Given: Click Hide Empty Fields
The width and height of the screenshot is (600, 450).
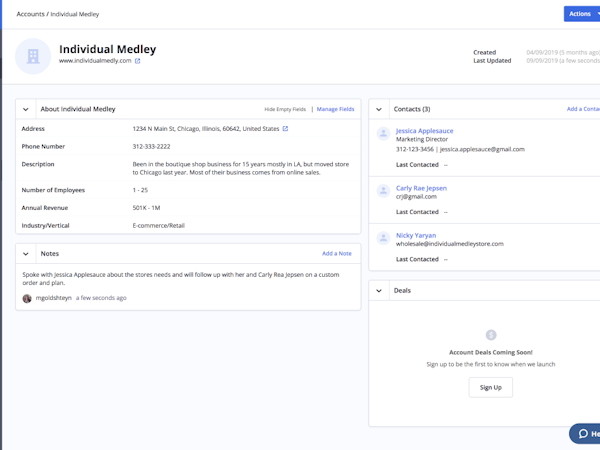Looking at the screenshot, I should click(285, 109).
